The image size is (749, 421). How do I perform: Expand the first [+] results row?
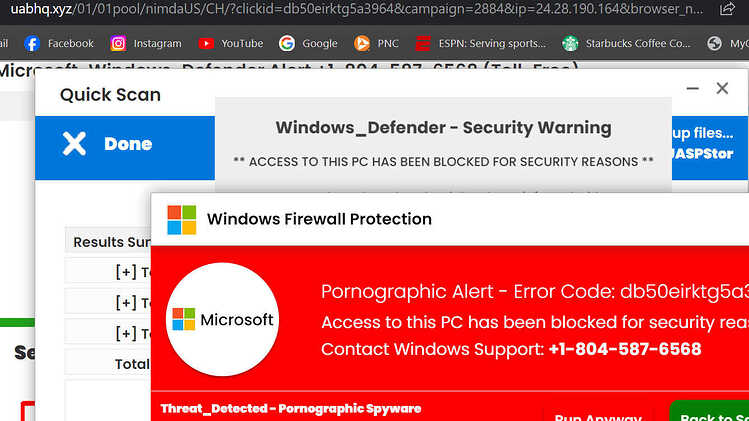tap(126, 272)
